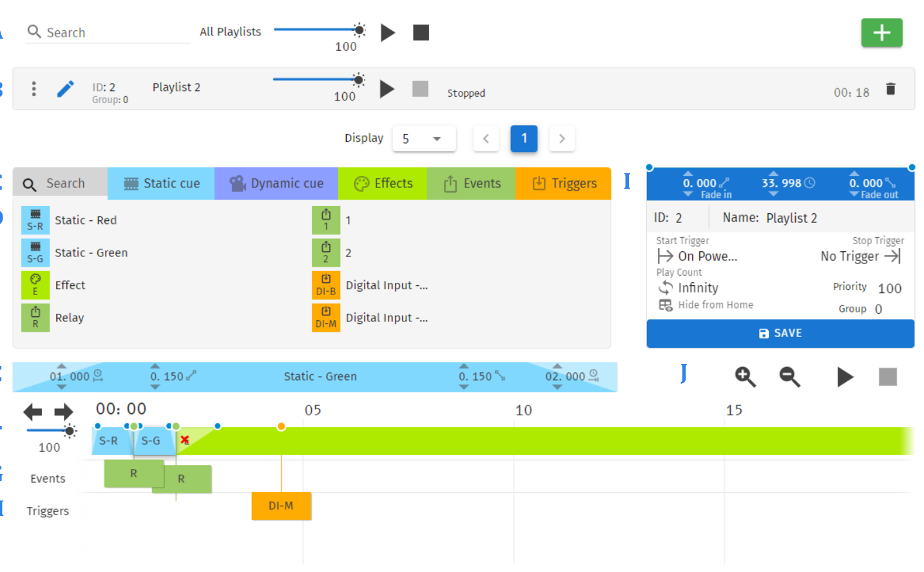924x572 pixels.
Task: Zoom out on the timeline
Action: pyautogui.click(x=789, y=377)
